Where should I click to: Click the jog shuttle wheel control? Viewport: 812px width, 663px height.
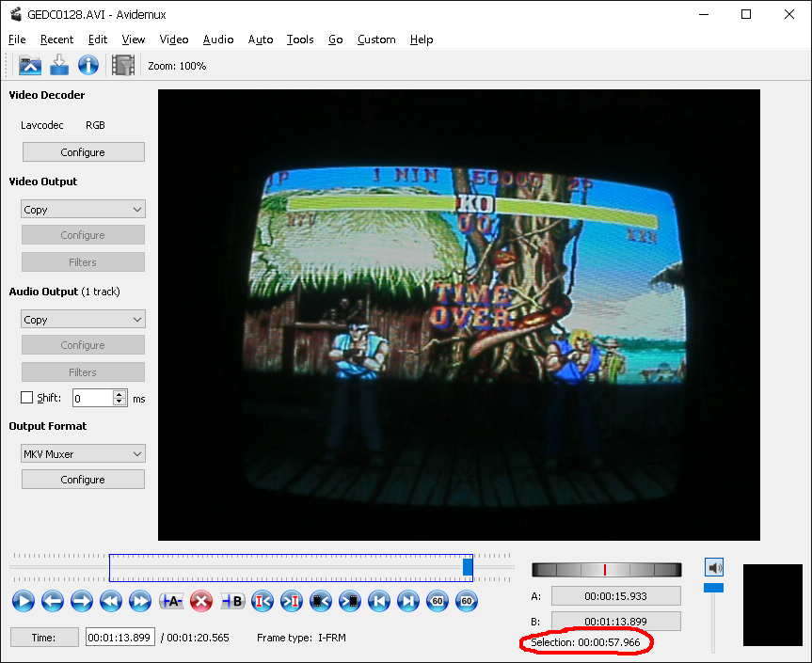pos(606,569)
